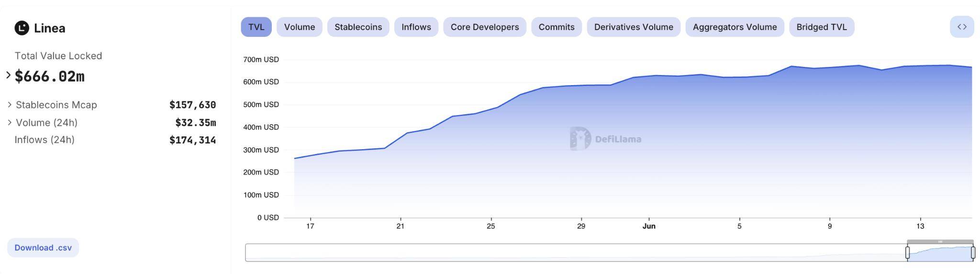Click the 29 date axis label

coord(581,226)
